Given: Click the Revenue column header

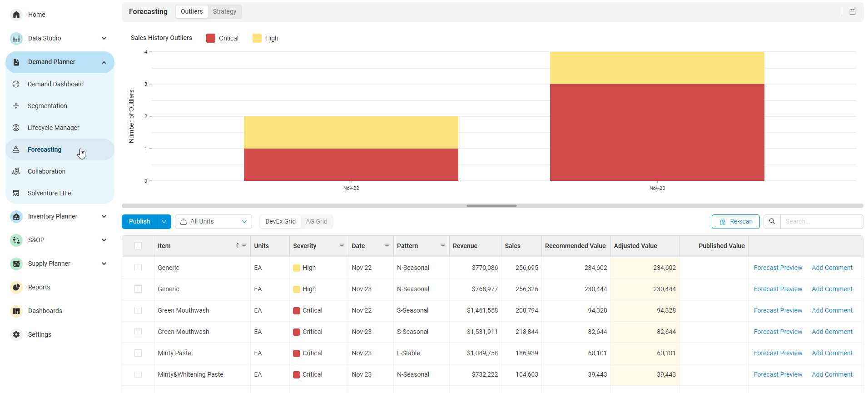Looking at the screenshot, I should (x=475, y=246).
